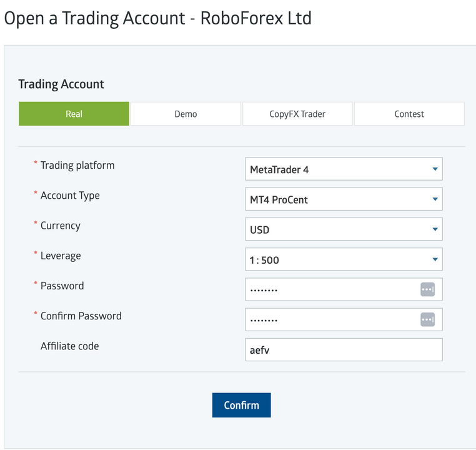Click the Trading platform dropdown arrow
This screenshot has width=476, height=450.
[435, 169]
